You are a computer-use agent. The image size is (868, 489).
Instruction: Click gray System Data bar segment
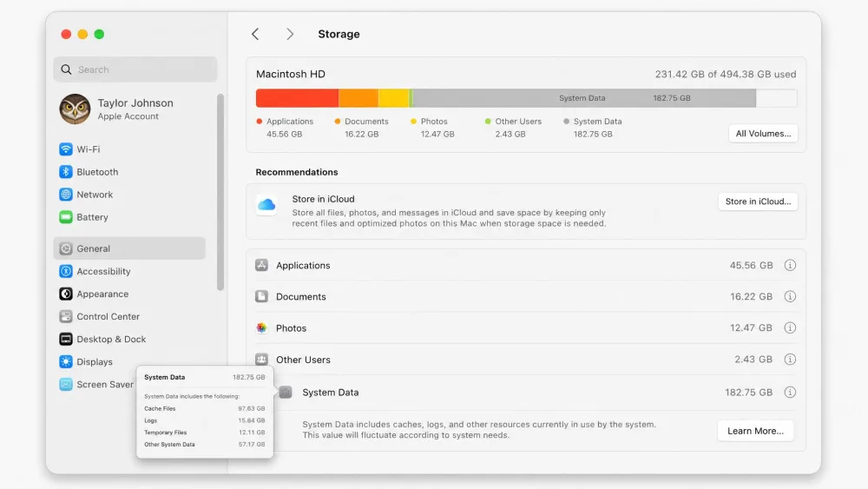[x=584, y=98]
